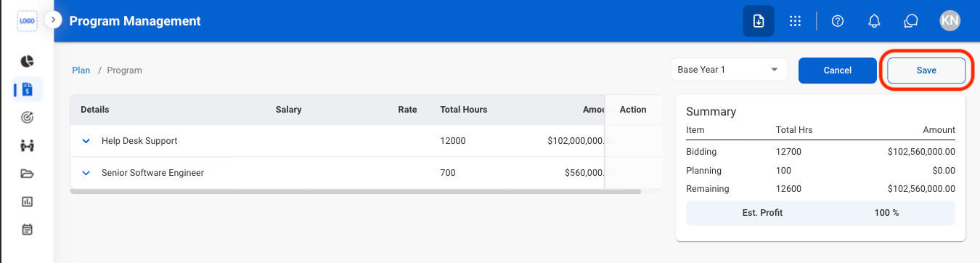The image size is (980, 263).
Task: Click the 700 total hours cell
Action: pyautogui.click(x=447, y=173)
